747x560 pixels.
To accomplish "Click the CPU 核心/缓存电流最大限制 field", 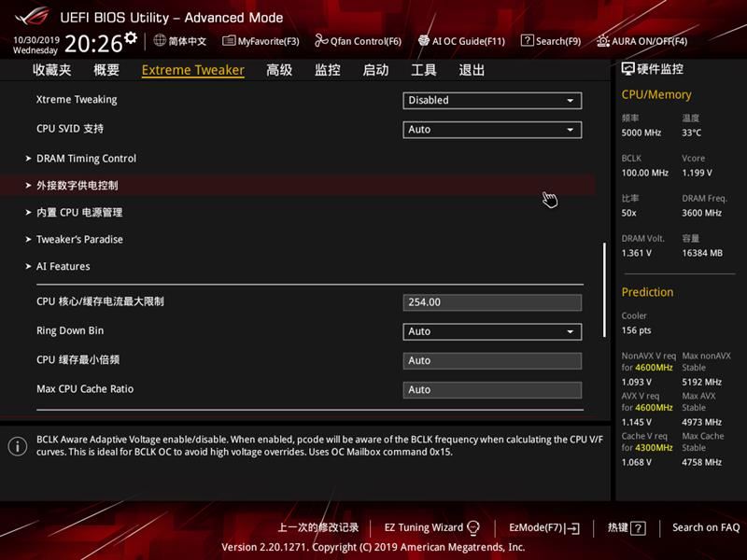I will (492, 302).
